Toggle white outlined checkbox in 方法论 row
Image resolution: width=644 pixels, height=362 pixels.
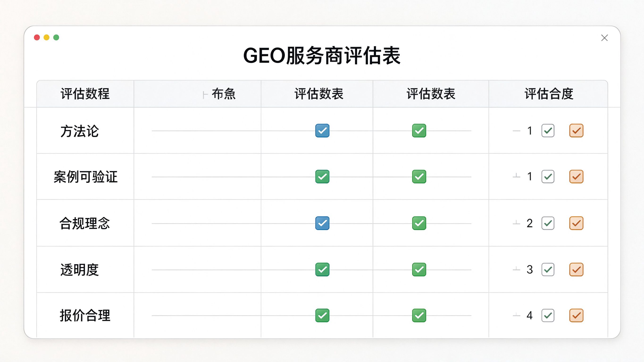(548, 130)
